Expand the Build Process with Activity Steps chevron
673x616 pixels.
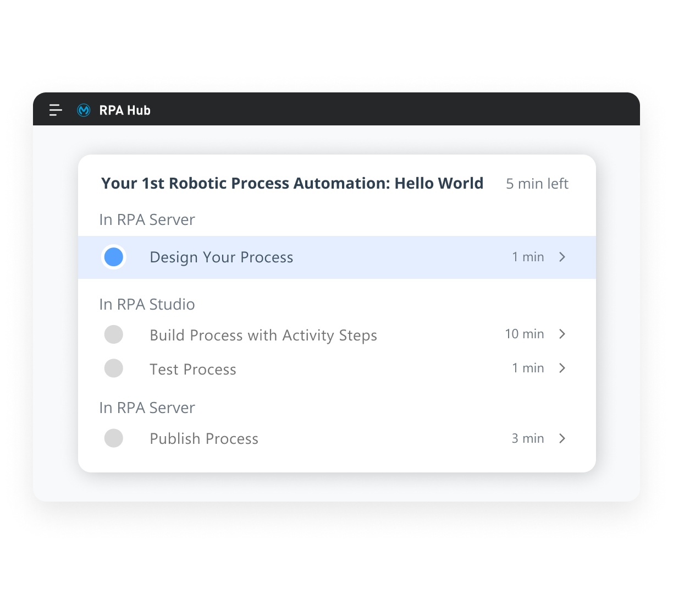(562, 334)
